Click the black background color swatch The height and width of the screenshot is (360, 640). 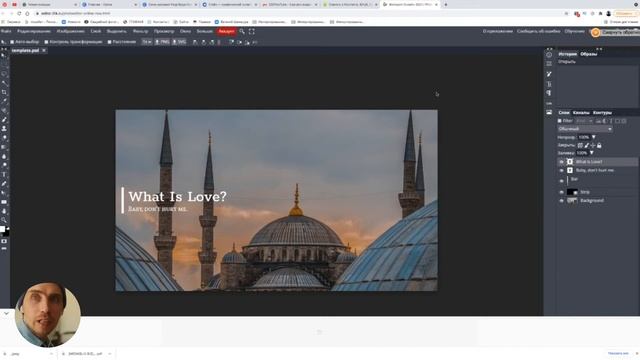(6, 233)
